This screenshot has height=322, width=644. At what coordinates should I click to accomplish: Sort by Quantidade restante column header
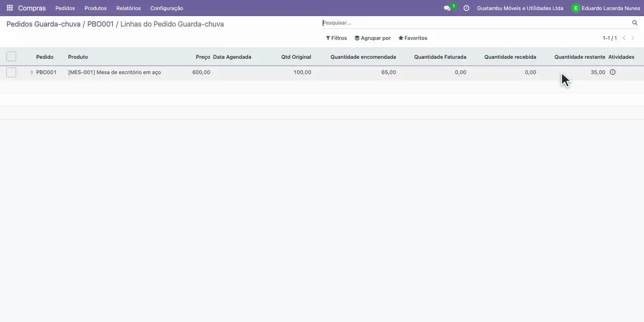point(580,57)
